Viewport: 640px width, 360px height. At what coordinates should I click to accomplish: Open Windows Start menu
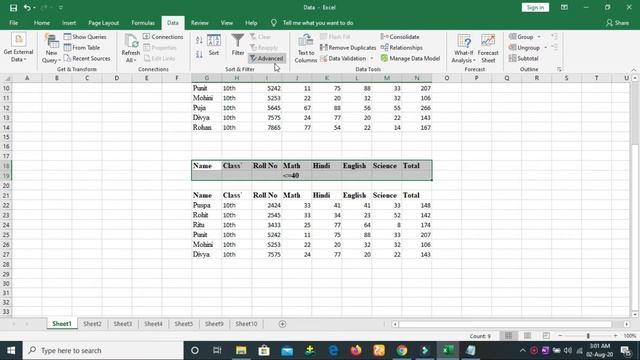pyautogui.click(x=11, y=350)
